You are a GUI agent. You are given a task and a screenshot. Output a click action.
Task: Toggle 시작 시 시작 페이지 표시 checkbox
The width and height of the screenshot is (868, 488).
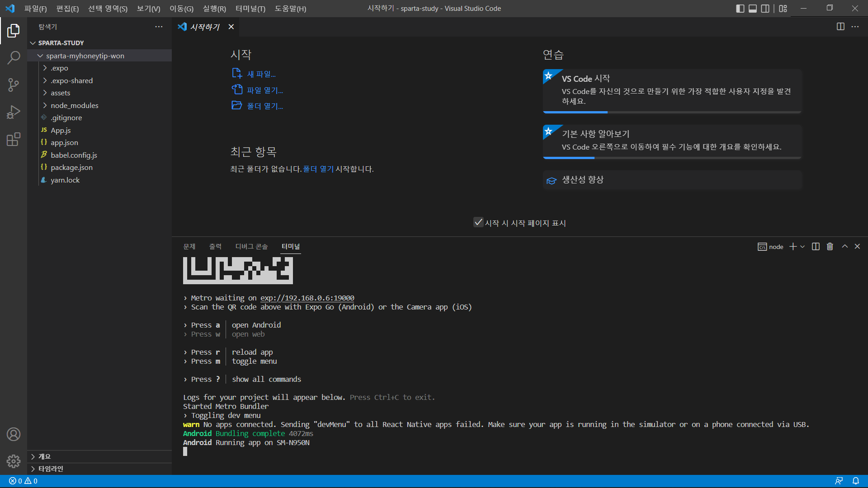pos(478,222)
